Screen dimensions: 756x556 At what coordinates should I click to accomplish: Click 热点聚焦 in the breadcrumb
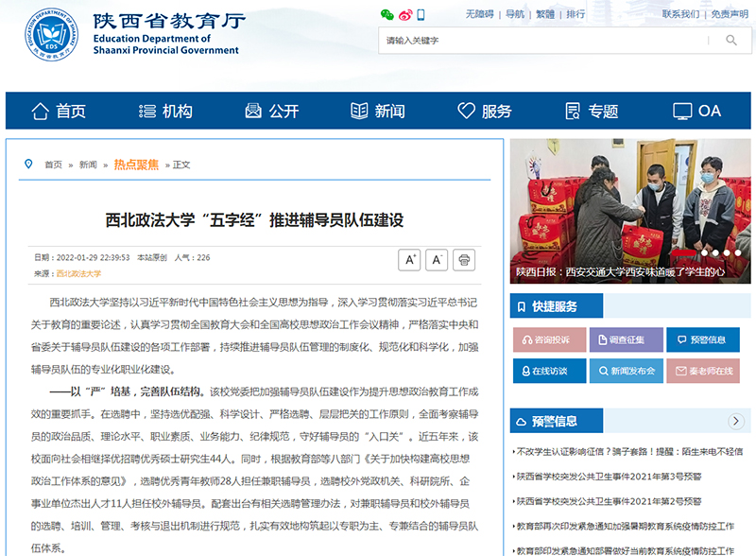[136, 165]
